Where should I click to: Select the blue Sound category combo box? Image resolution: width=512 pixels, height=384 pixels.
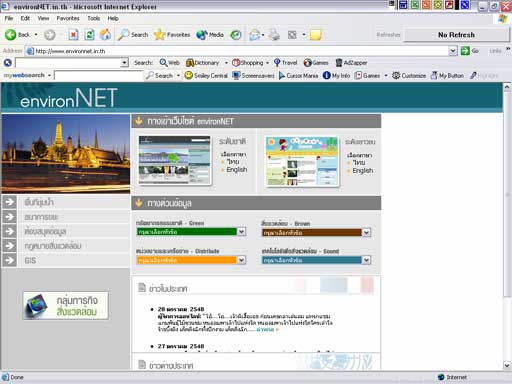(x=316, y=260)
